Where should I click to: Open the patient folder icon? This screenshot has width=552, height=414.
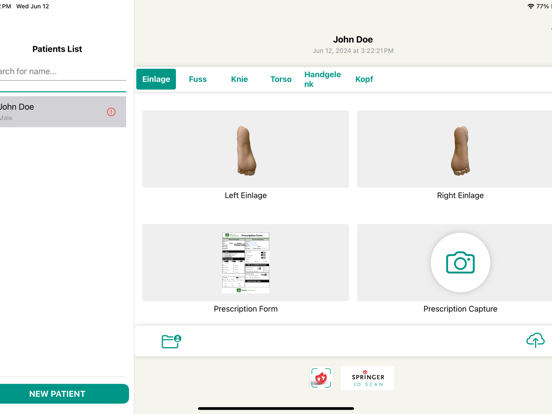[x=171, y=341]
